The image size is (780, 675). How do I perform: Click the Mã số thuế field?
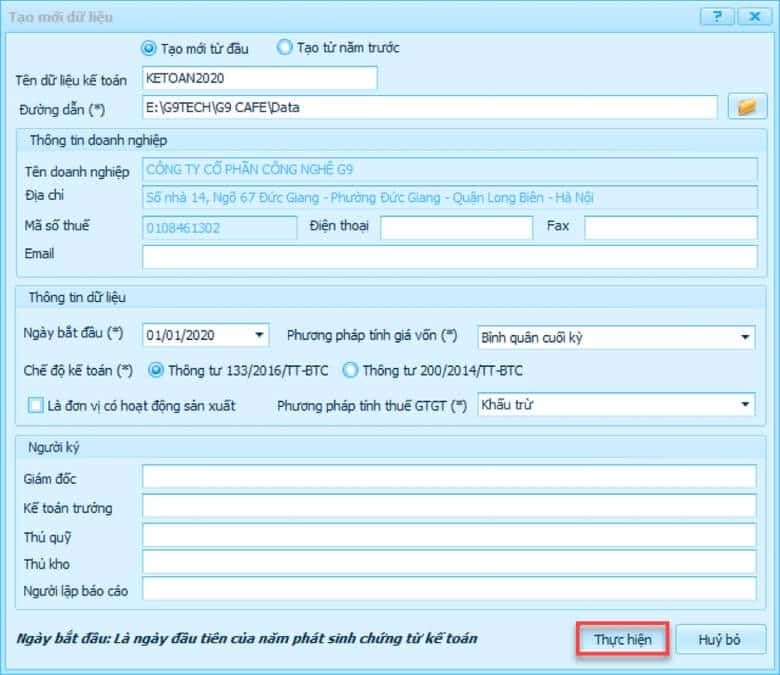click(x=219, y=228)
